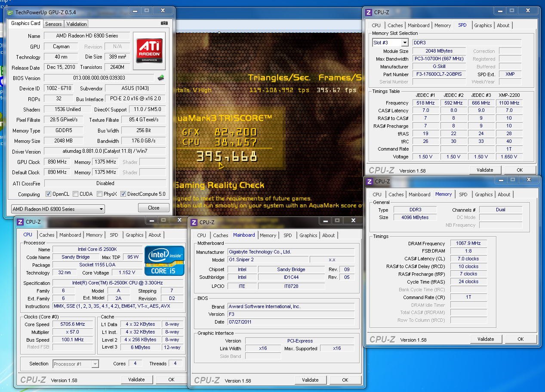Click the Level 3 cache 6 MBytes value

point(140,347)
